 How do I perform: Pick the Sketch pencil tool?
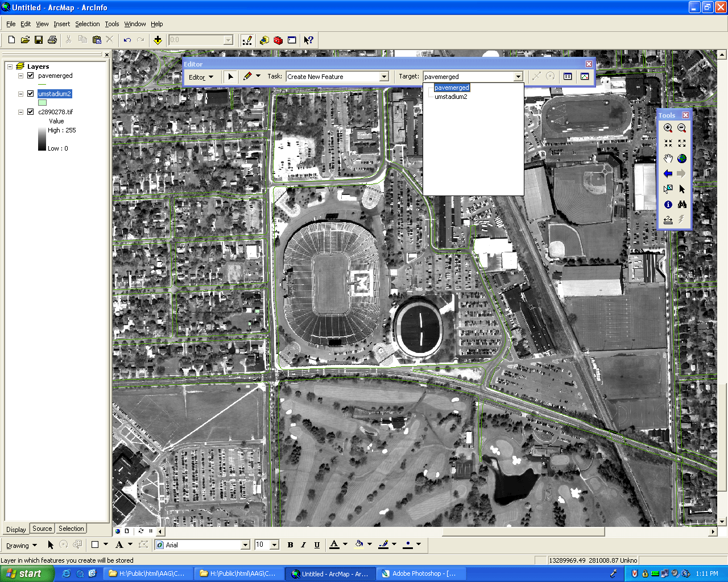coord(247,76)
